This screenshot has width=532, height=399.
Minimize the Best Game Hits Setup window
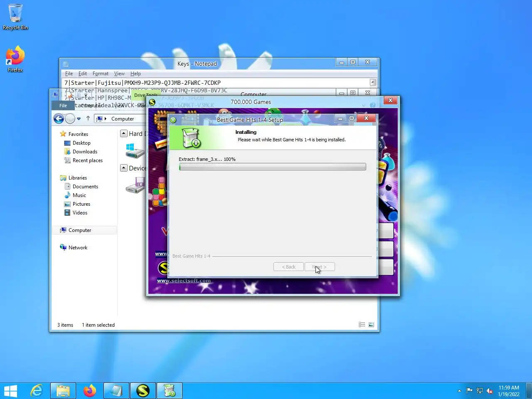click(x=340, y=118)
